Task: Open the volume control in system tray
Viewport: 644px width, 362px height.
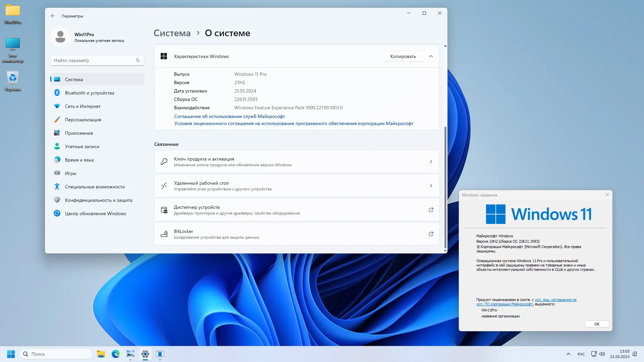Action: pos(602,354)
